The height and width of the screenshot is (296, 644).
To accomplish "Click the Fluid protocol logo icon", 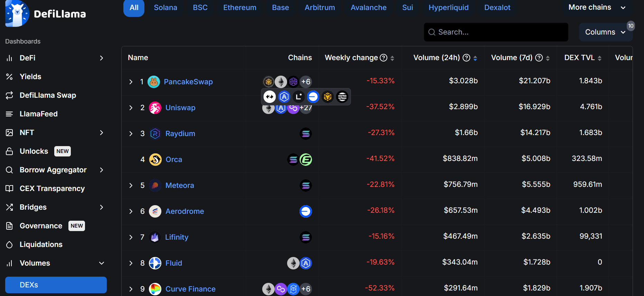I will point(155,263).
